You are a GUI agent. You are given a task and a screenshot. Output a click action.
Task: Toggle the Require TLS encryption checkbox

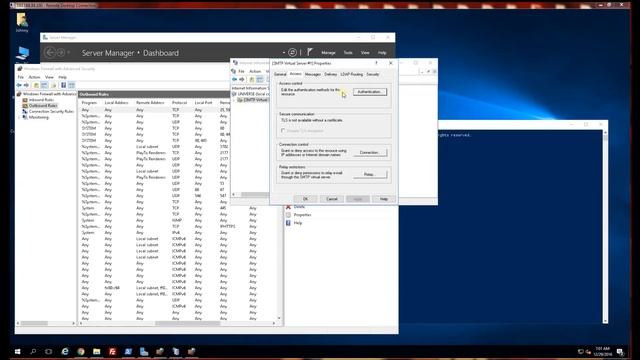(283, 131)
